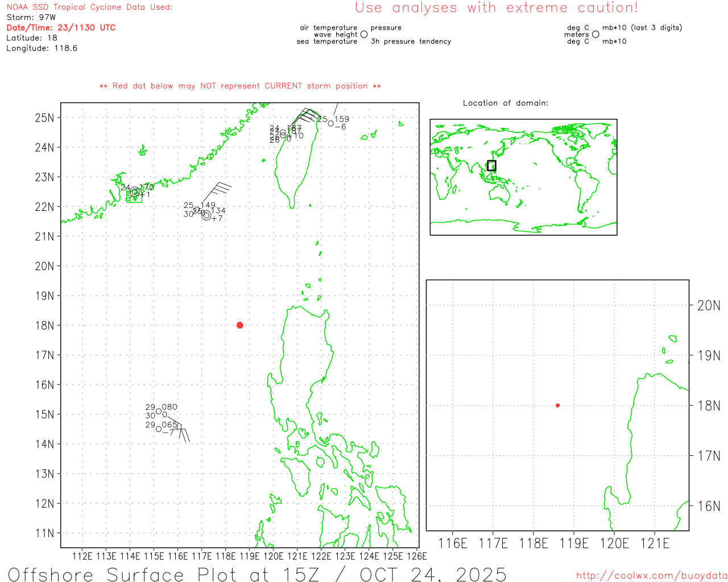Select the black domain rectangle on the world map
This screenshot has height=582, width=728.
(x=491, y=165)
